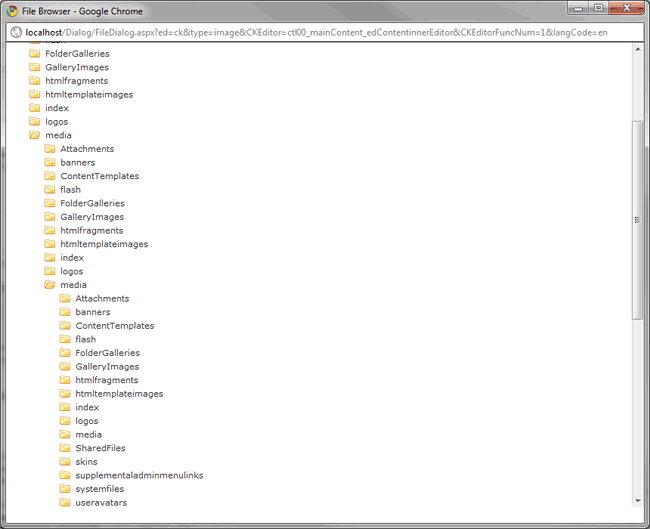Image resolution: width=650 pixels, height=529 pixels.
Task: Click the scrollbar down arrow
Action: (637, 500)
